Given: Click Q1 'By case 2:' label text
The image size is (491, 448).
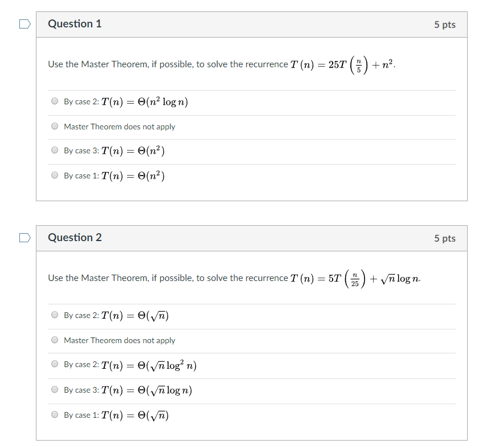Looking at the screenshot, I should click(x=81, y=102).
